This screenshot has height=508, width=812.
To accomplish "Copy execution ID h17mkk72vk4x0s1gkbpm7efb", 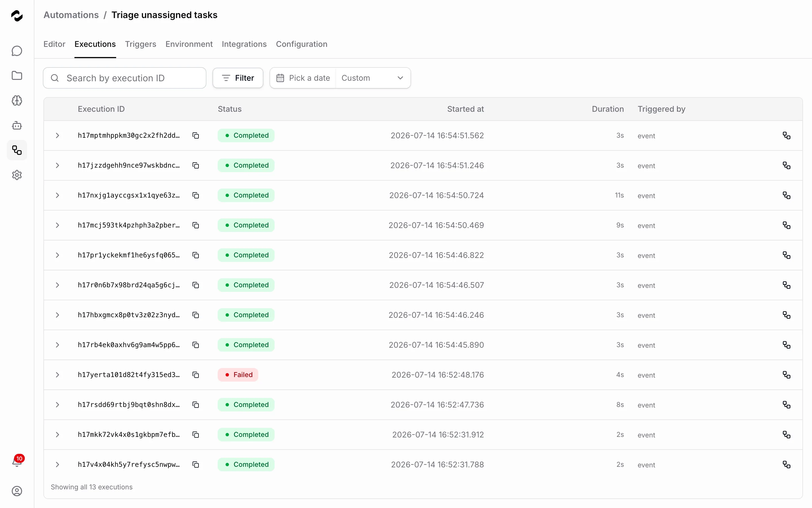I will click(x=196, y=434).
